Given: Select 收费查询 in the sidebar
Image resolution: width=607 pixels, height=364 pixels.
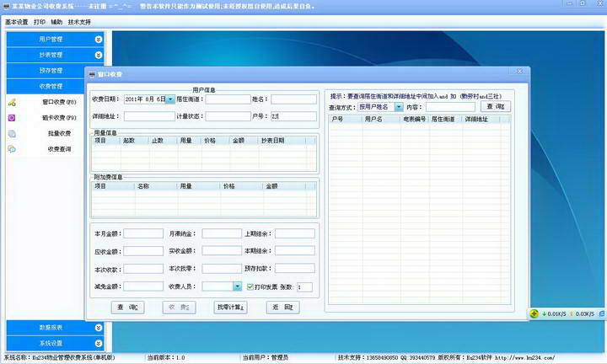Looking at the screenshot, I should click(59, 149).
